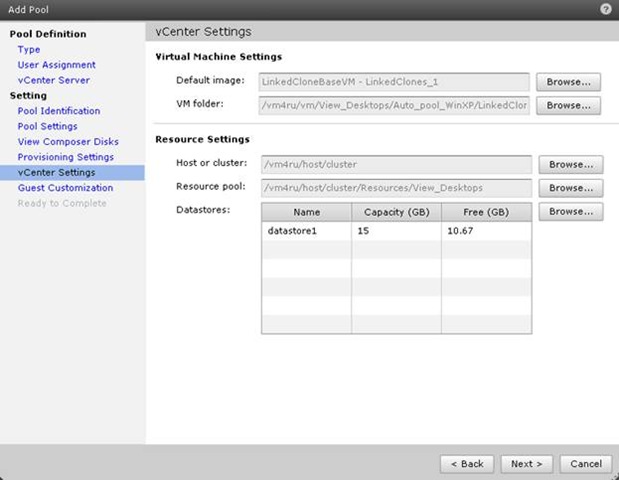The width and height of the screenshot is (619, 480).
Task: Select vCenter Settings in the sidebar
Action: click(72, 172)
